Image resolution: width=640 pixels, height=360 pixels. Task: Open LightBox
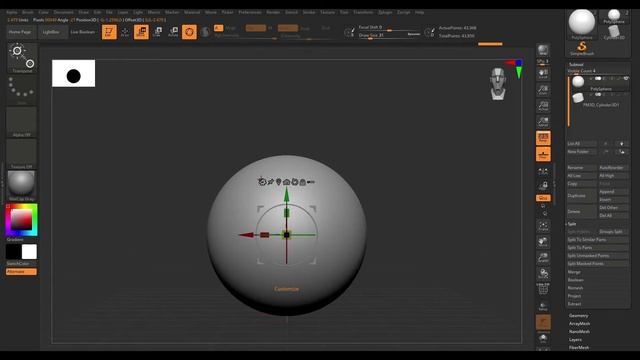point(51,32)
